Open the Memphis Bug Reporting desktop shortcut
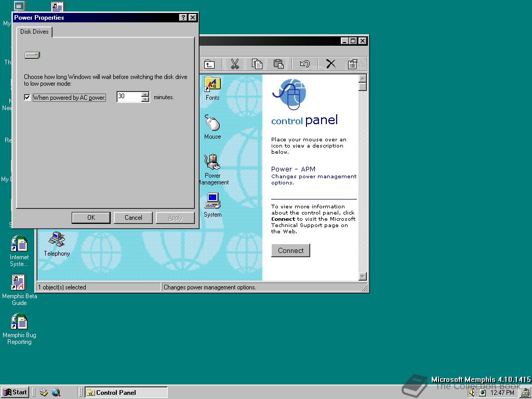 [19, 329]
